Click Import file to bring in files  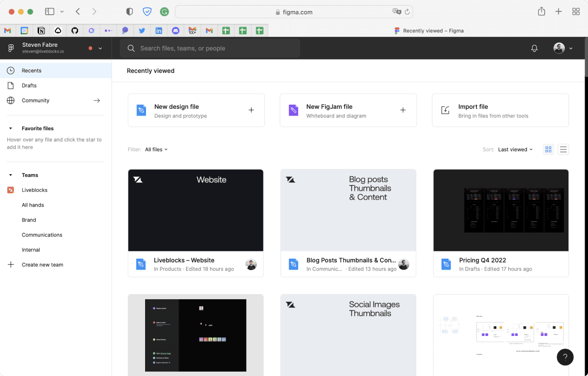pos(500,110)
